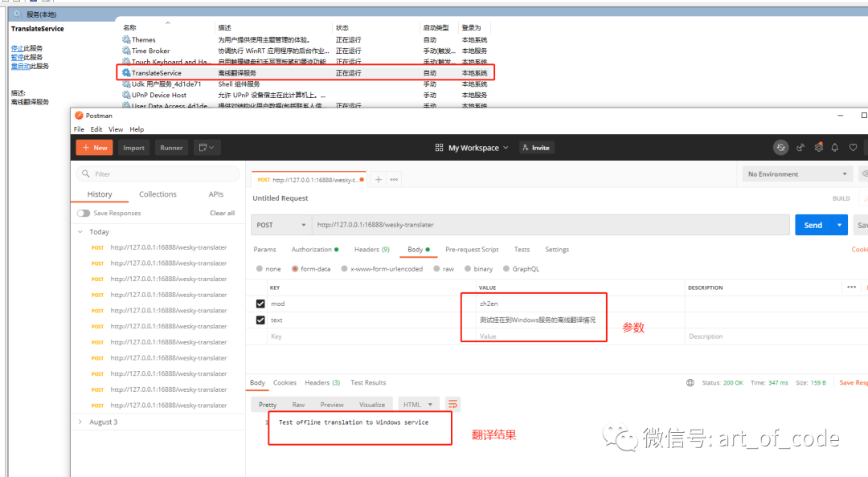Select x-www-form-urlencoded body type
The width and height of the screenshot is (868, 477).
coord(344,269)
